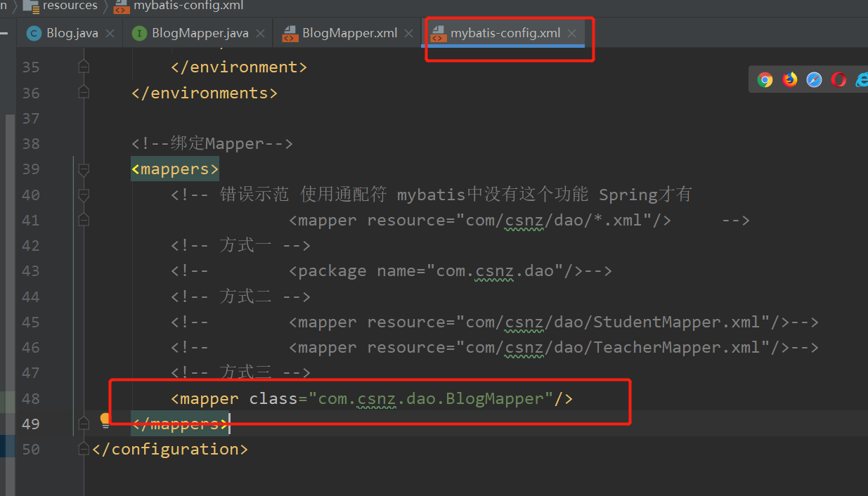Click BlogMapper.xml tab file icon

click(x=290, y=34)
